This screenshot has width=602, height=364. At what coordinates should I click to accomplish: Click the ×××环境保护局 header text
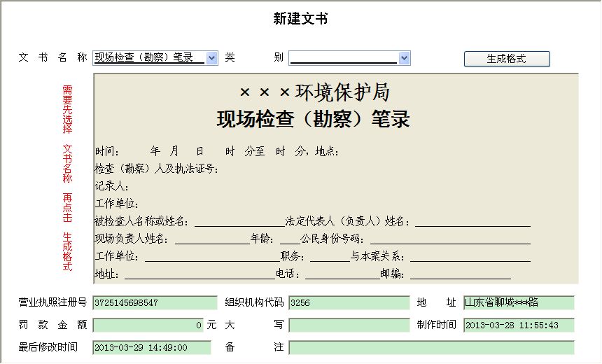pyautogui.click(x=314, y=92)
